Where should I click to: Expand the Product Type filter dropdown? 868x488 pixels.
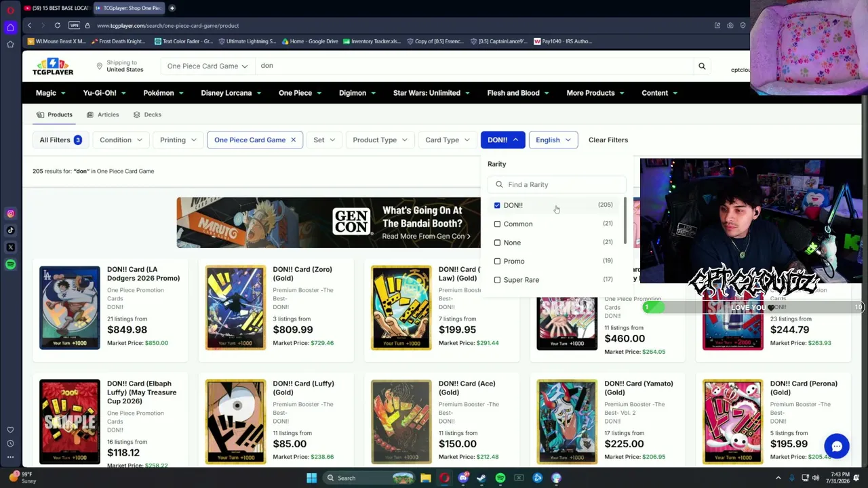pyautogui.click(x=380, y=140)
